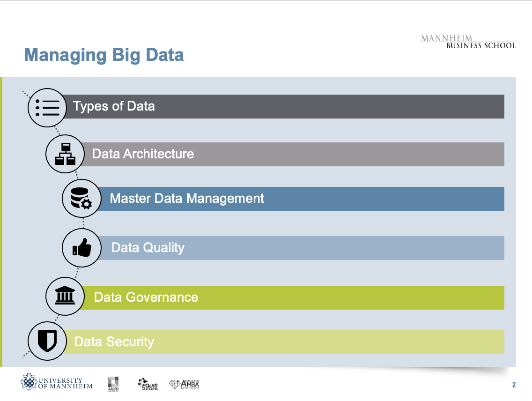The image size is (532, 401).
Task: Select the Types of Data bar
Action: (281, 107)
